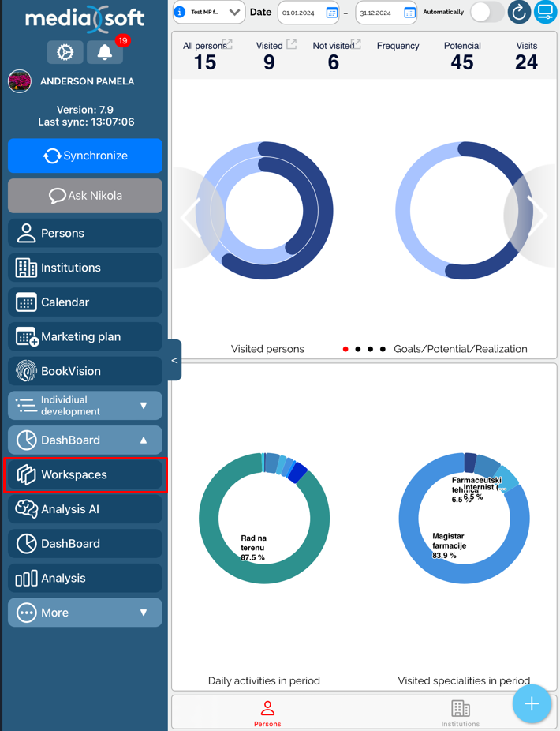Open the end date calendar picker icon
This screenshot has width=560, height=731.
409,13
